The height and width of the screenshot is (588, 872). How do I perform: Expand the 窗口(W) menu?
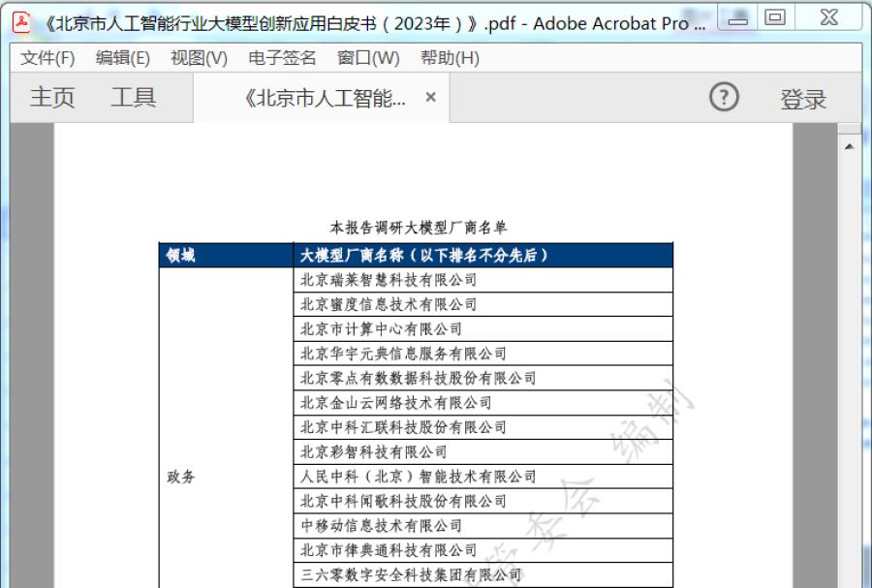click(x=368, y=58)
